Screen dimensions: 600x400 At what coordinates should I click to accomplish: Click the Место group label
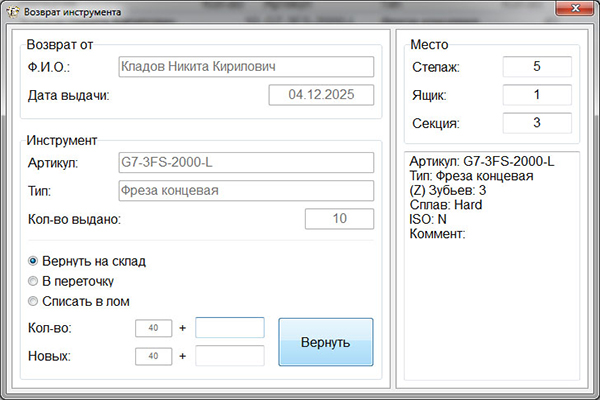[x=429, y=45]
